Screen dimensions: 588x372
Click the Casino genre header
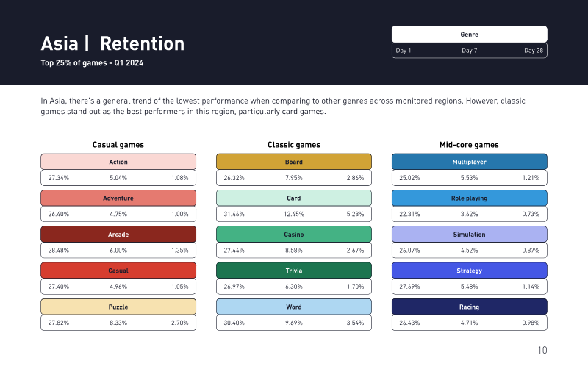[x=293, y=235]
